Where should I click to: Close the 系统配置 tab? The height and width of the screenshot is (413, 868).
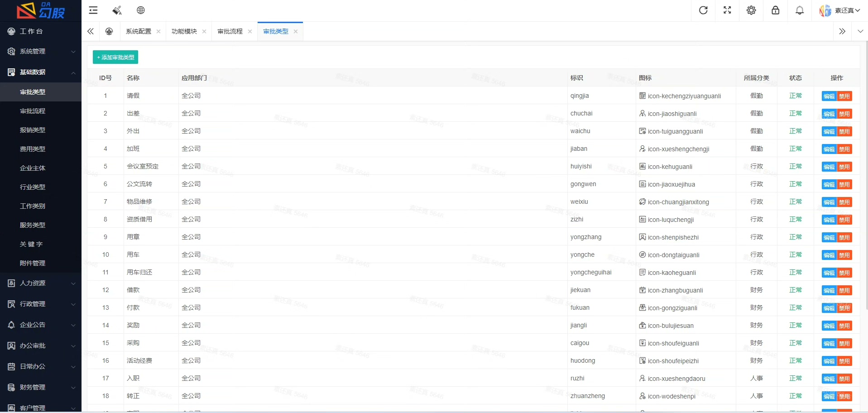(158, 31)
